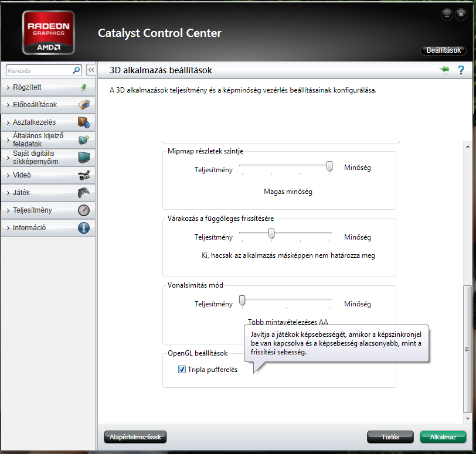Click the Videó camcorder icon

pos(84,175)
